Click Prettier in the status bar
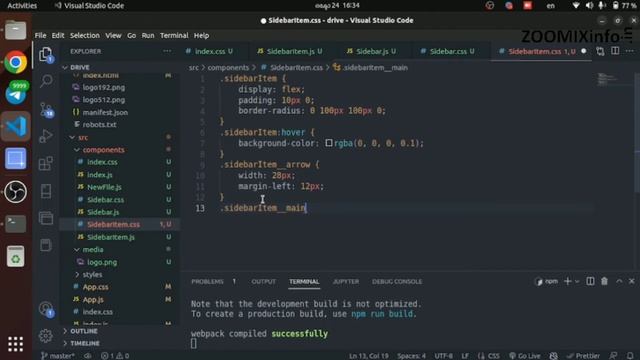 583,356
